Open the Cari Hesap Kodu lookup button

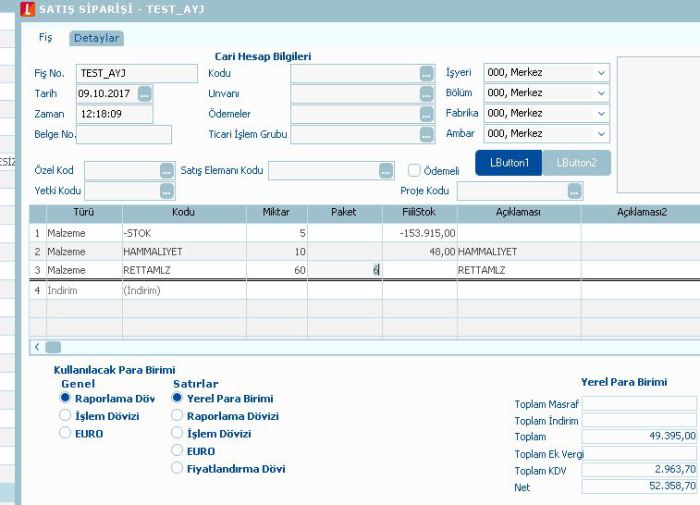click(427, 74)
